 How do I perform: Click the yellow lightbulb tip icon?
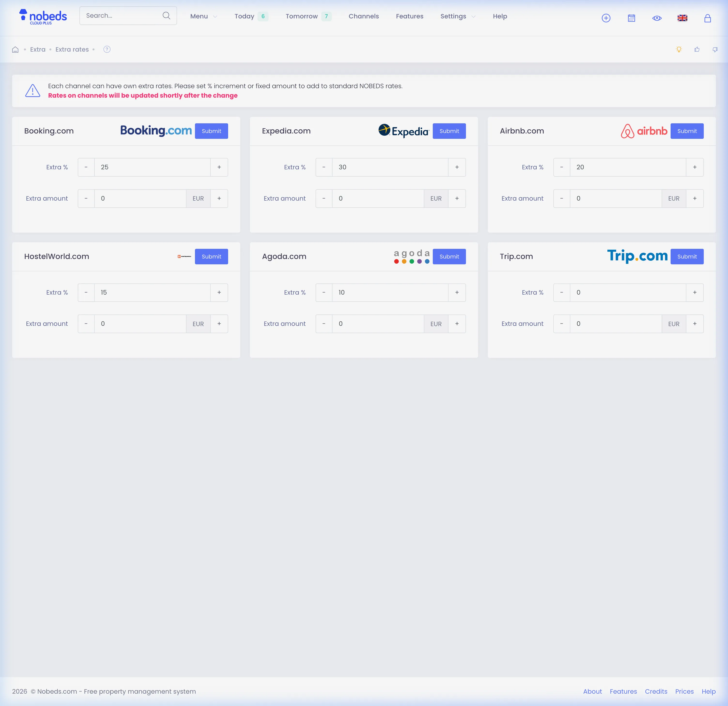point(679,49)
